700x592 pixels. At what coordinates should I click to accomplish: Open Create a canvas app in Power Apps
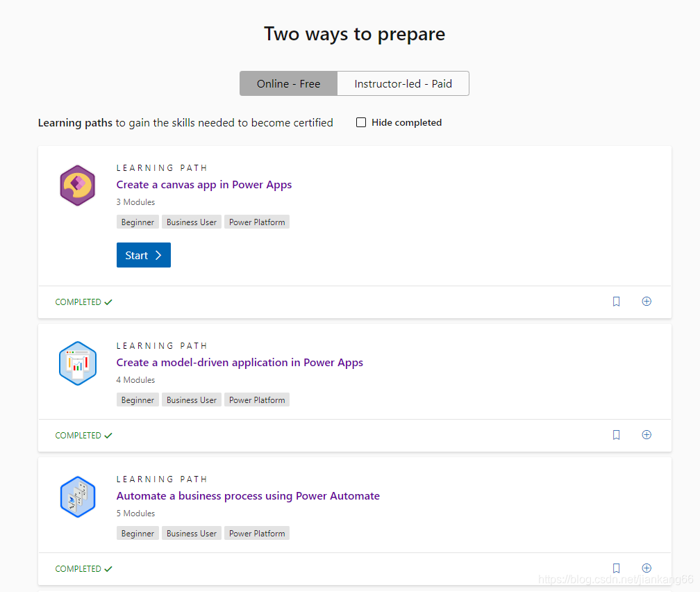(x=204, y=185)
